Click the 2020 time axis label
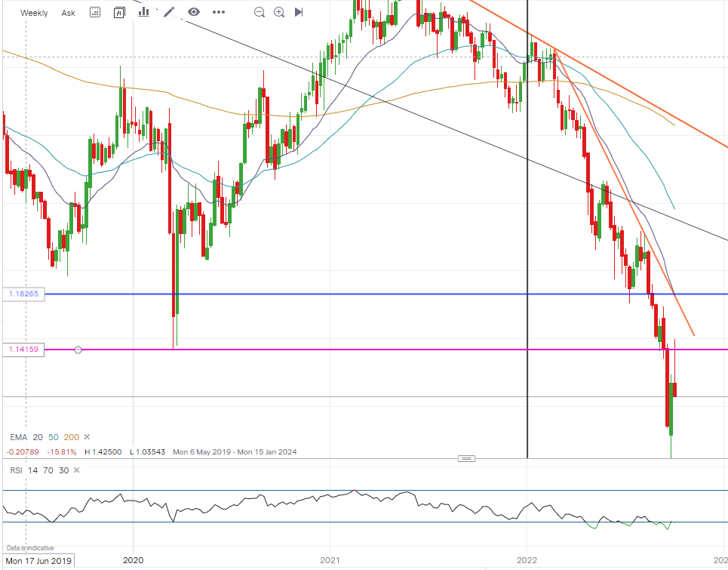 click(x=133, y=560)
